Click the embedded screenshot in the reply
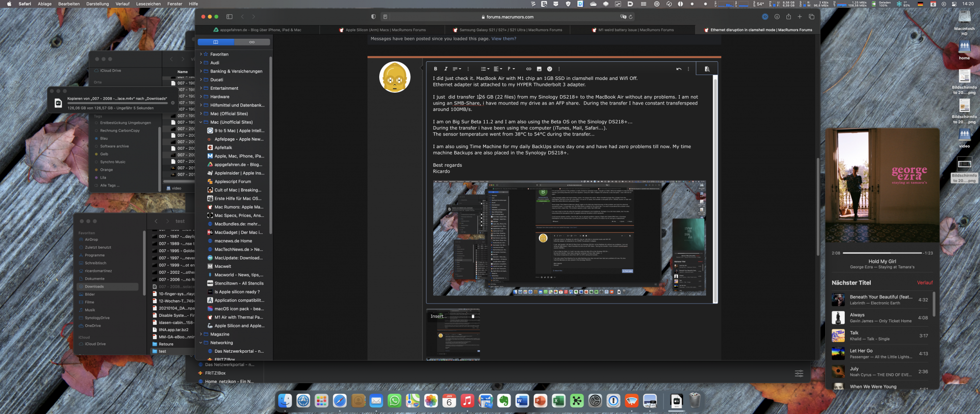The image size is (980, 414). (569, 238)
